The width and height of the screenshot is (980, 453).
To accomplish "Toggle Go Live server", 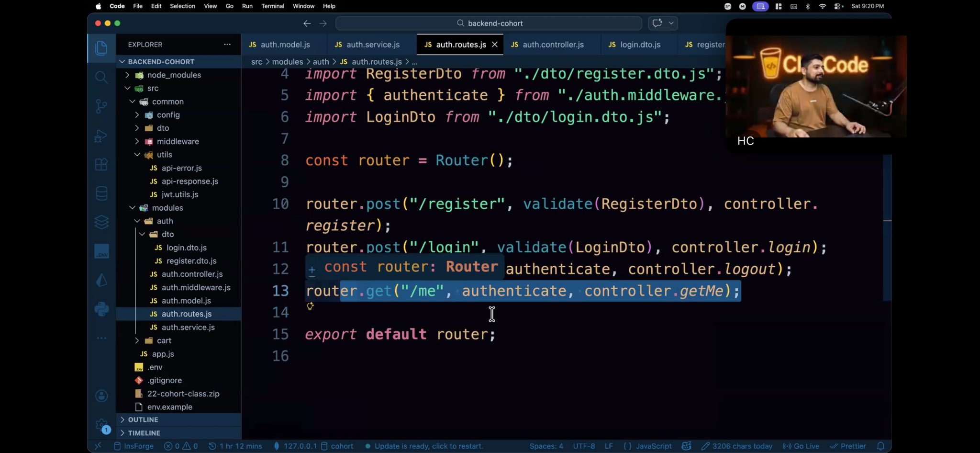I will pyautogui.click(x=801, y=446).
